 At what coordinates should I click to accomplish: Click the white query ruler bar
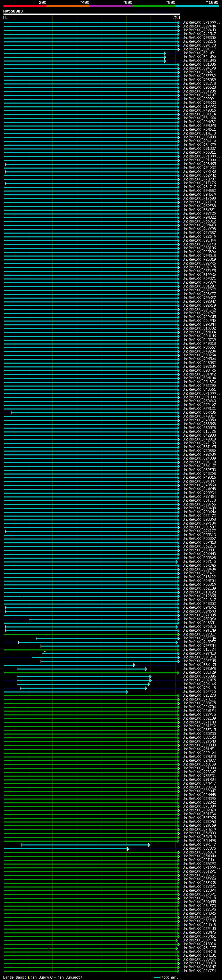tap(92, 15)
